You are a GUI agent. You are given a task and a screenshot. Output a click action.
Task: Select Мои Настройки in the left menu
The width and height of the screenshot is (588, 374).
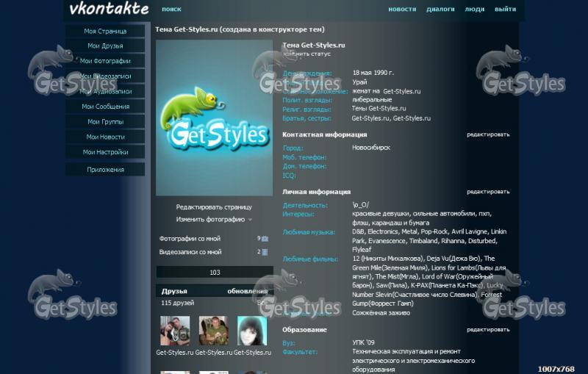105,152
